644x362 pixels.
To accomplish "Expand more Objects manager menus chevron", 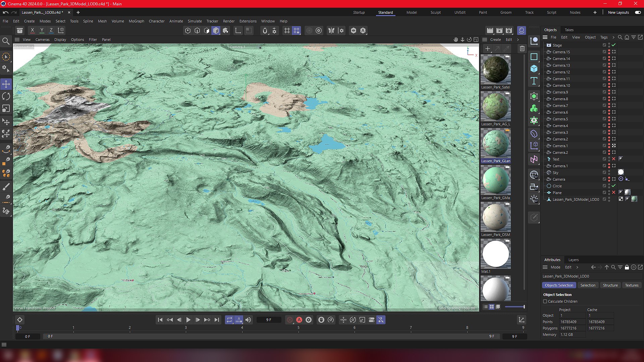I will click(613, 37).
